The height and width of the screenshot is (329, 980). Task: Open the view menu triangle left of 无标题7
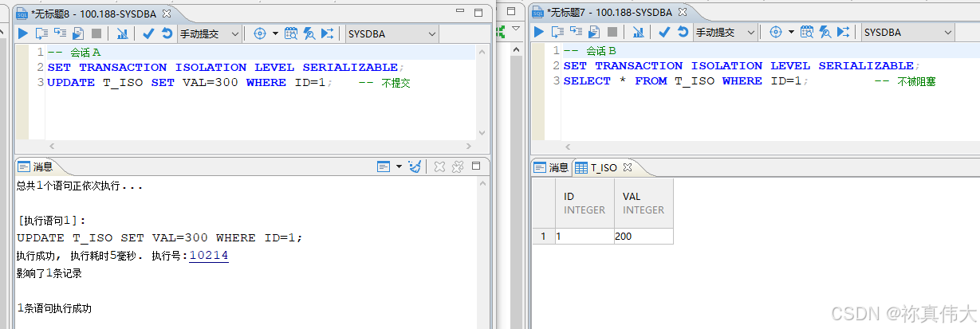point(516,29)
